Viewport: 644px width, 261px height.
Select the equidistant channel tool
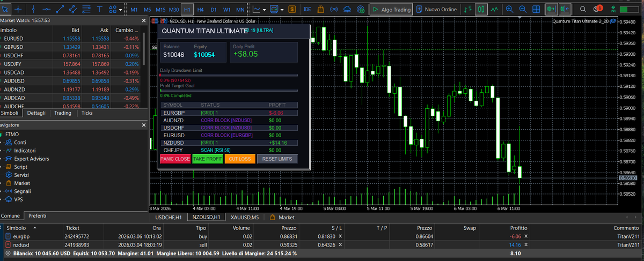[74, 9]
